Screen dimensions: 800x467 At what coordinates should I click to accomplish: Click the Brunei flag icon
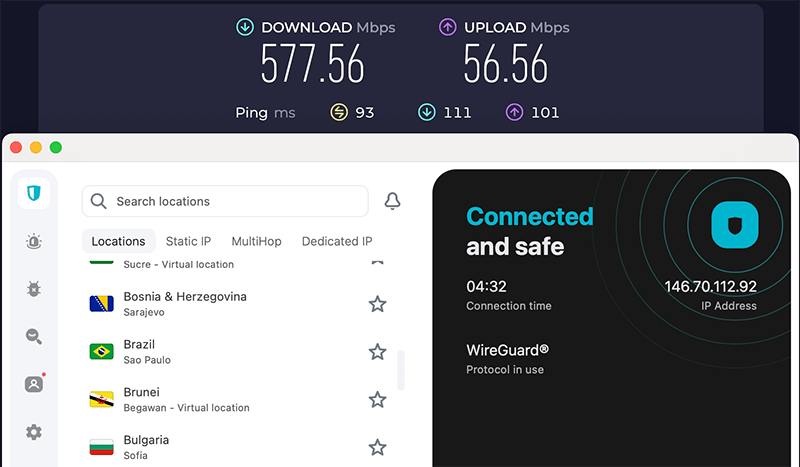[x=102, y=399]
